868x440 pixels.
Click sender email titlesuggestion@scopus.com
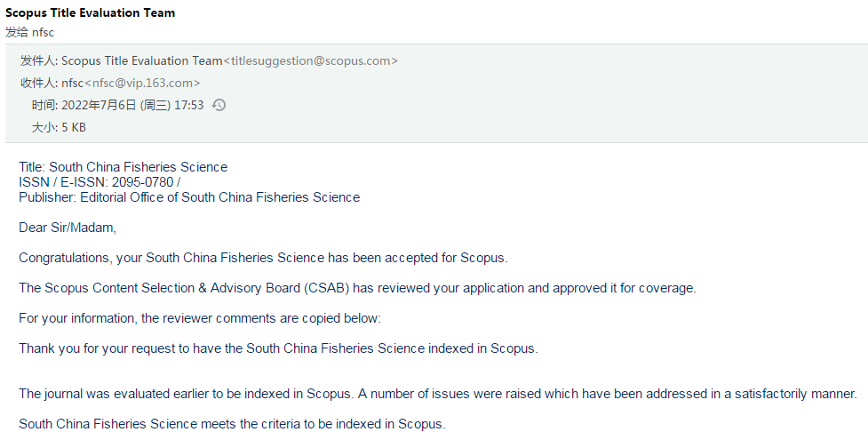(x=314, y=61)
